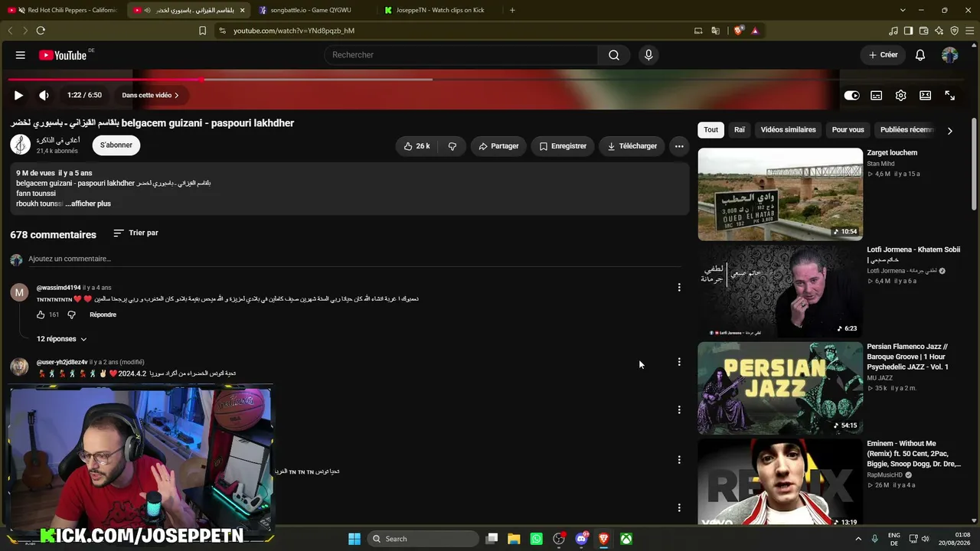Open 'Zarget louchem' video thumbnail
Viewport: 980px width, 551px height.
click(780, 194)
